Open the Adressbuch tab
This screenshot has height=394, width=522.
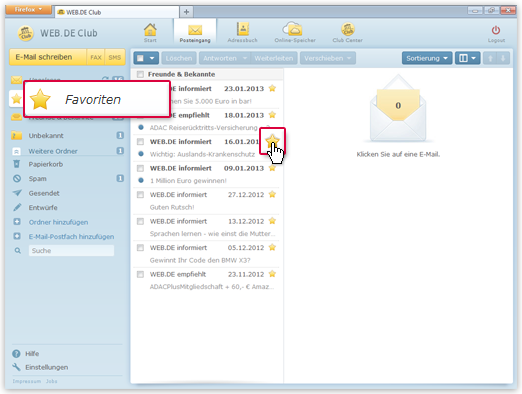tap(242, 33)
